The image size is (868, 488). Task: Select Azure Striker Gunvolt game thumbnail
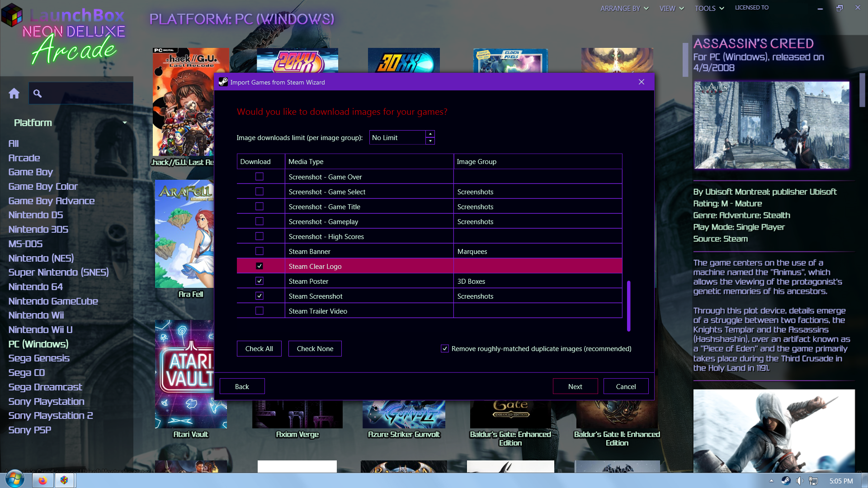point(404,414)
